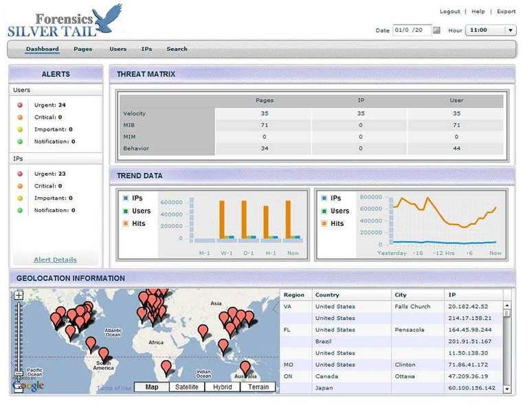Click the MIB row label in Threat Matrix
Viewport: 532px width, 412px height.
(129, 125)
